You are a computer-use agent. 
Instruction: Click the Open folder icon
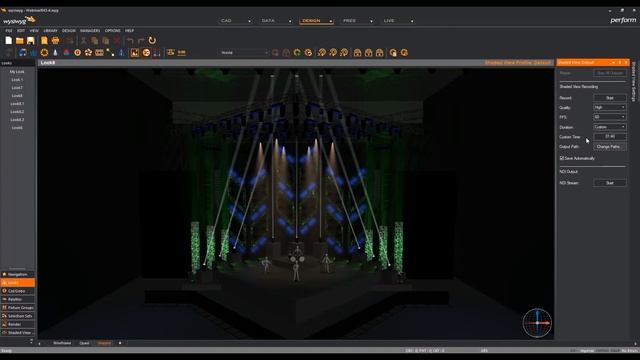pyautogui.click(x=20, y=40)
